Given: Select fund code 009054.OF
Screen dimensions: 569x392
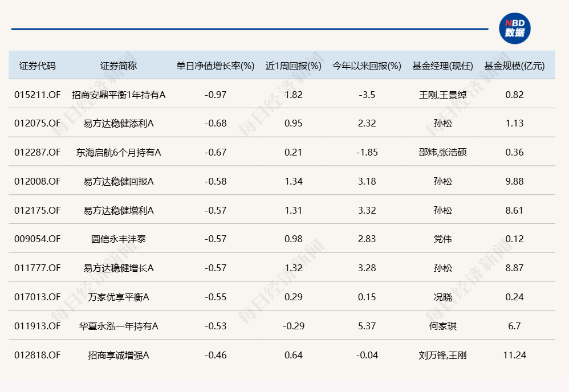Looking at the screenshot, I should (38, 239).
